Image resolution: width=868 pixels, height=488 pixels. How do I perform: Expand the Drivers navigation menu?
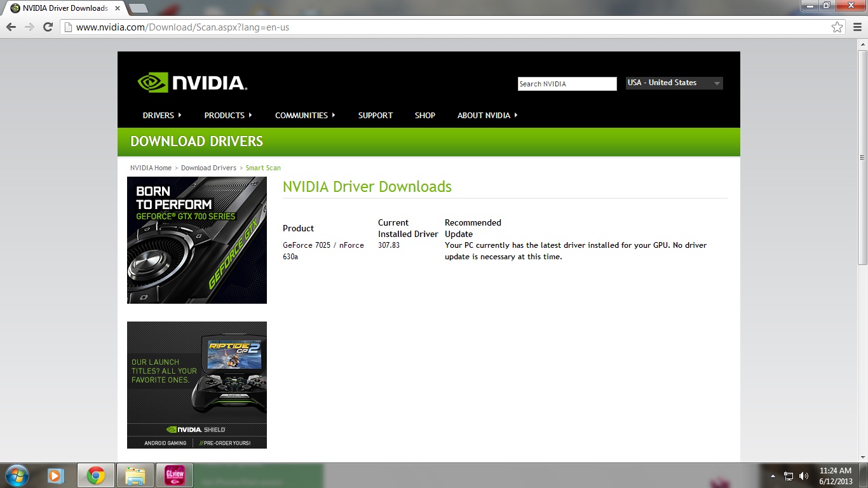[162, 115]
